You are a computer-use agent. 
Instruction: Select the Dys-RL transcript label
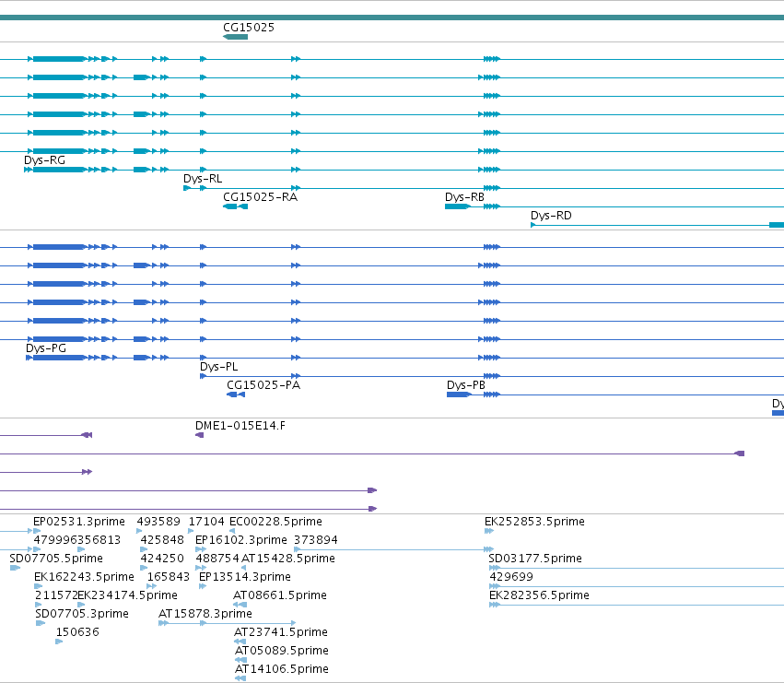(x=203, y=179)
